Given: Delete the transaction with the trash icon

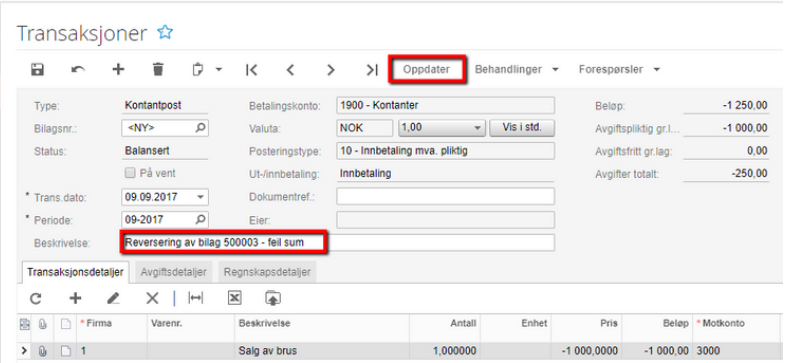Looking at the screenshot, I should pos(158,70).
